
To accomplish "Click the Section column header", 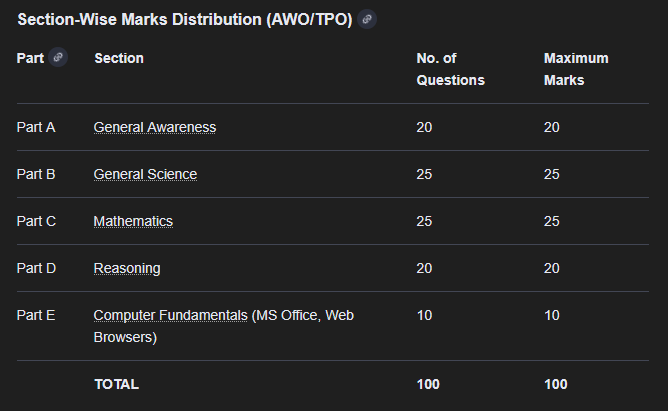I will coord(119,58).
